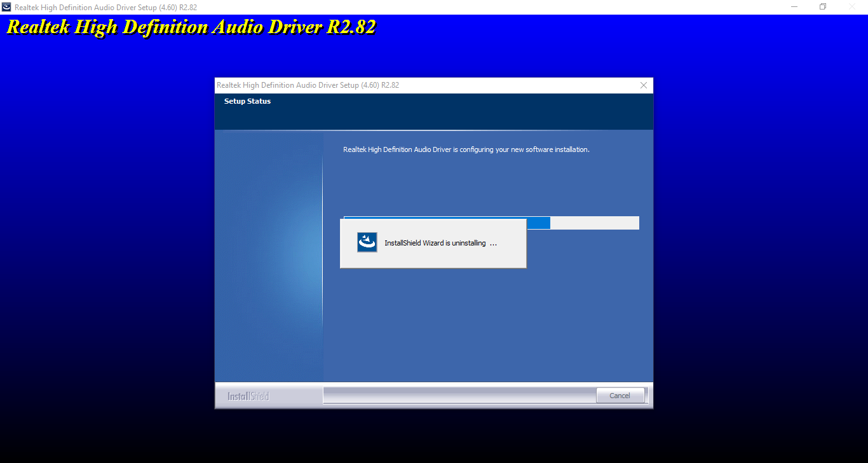The image size is (868, 463).
Task: Close the Realtek setup dialog with X
Action: tap(643, 85)
